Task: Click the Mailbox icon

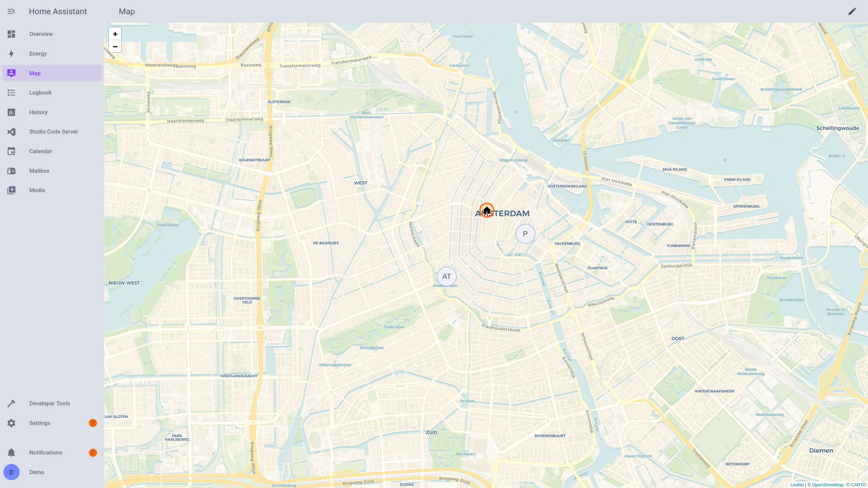Action: click(11, 171)
